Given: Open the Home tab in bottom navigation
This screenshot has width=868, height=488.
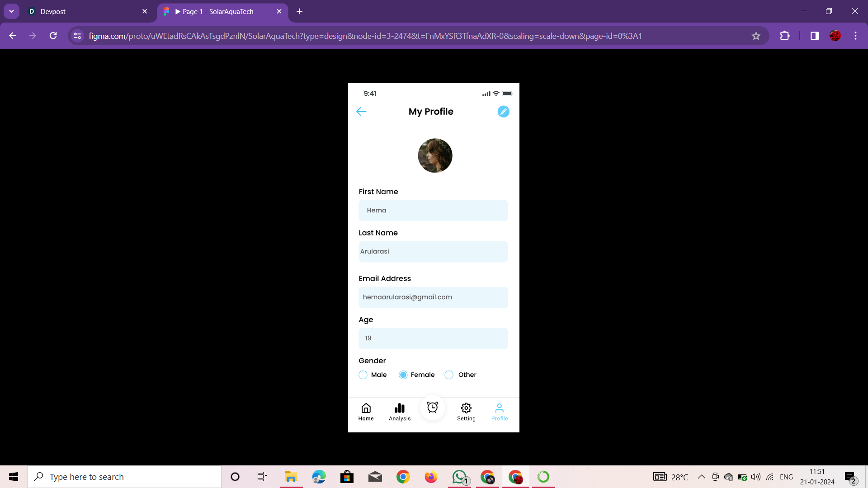Looking at the screenshot, I should click(366, 412).
